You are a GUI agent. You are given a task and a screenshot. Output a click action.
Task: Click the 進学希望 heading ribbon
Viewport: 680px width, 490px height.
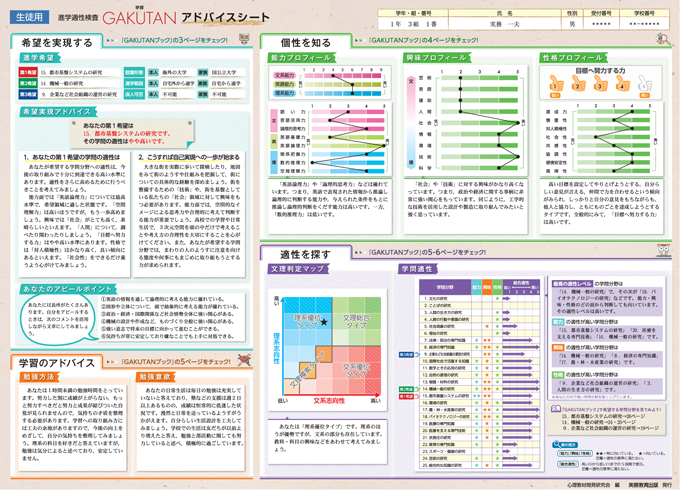point(39,58)
